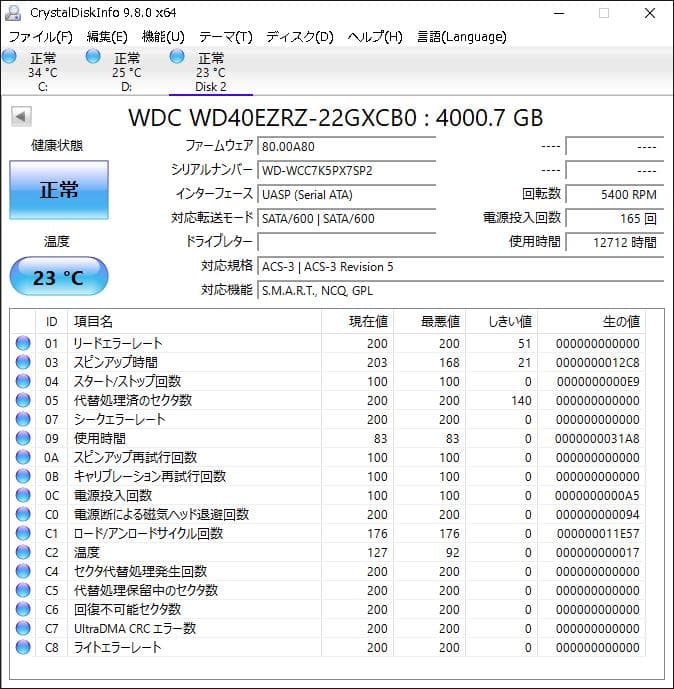Click the しきい値 column header

tap(501, 322)
